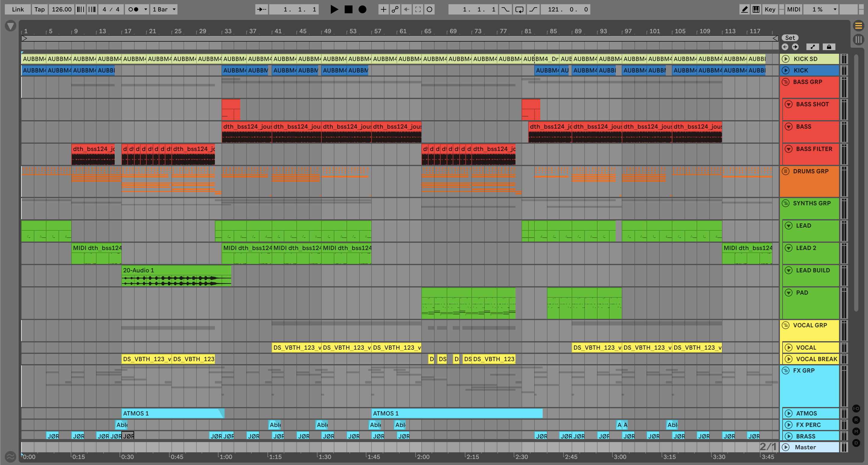Enable Draw Mode pencil icon
The width and height of the screenshot is (868, 465).
pos(745,9)
